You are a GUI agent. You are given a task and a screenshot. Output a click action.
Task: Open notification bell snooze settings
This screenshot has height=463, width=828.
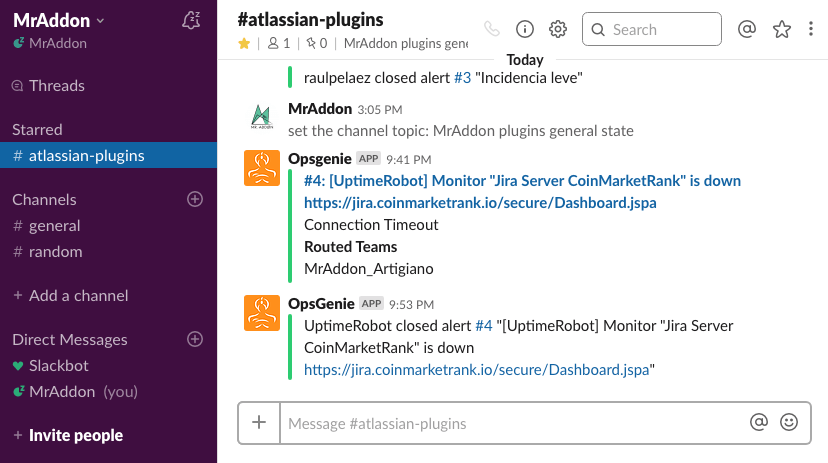point(191,21)
